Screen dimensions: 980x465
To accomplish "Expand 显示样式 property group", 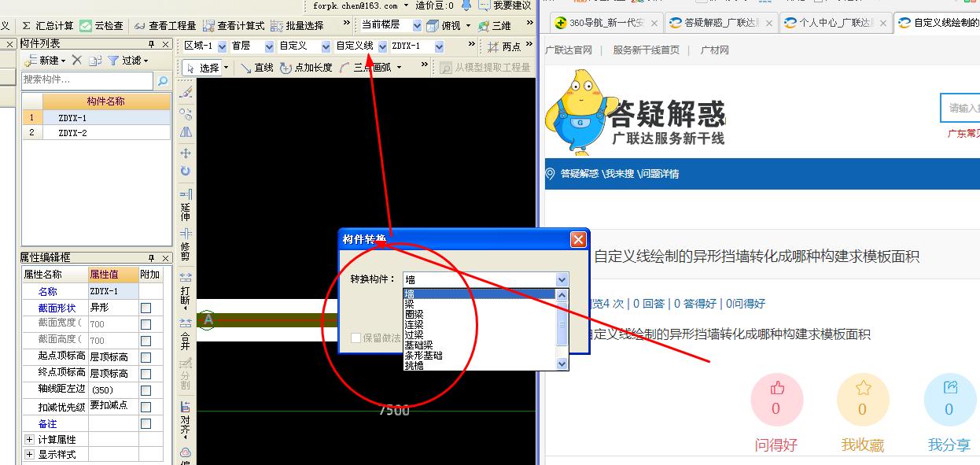I will click(x=29, y=455).
